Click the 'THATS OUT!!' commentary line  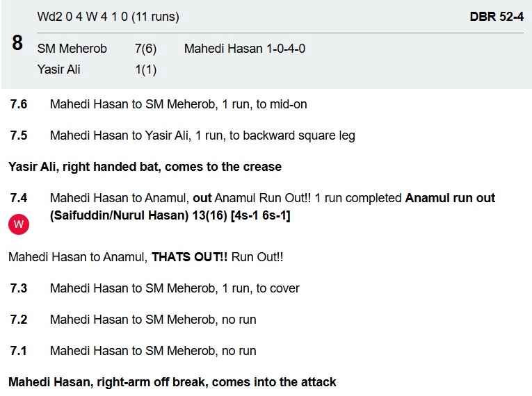click(x=146, y=257)
